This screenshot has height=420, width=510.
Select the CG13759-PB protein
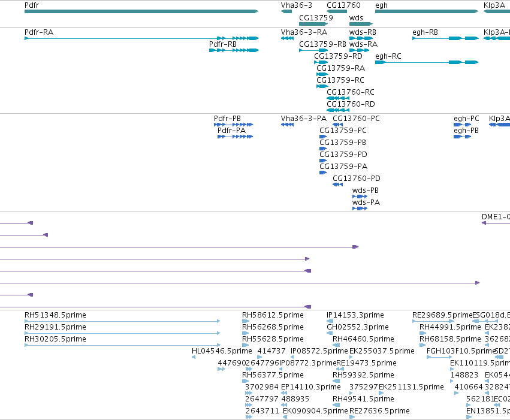(x=323, y=149)
